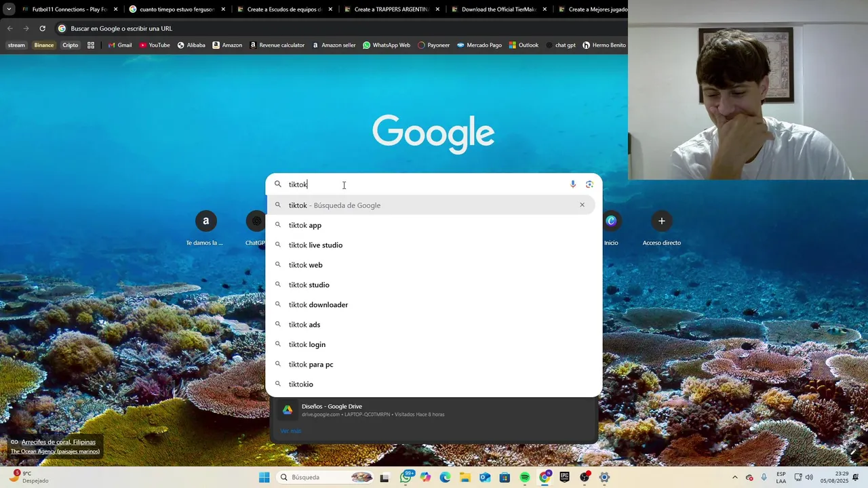
Task: Select the 'tiktok para pc' suggestion
Action: (433, 364)
